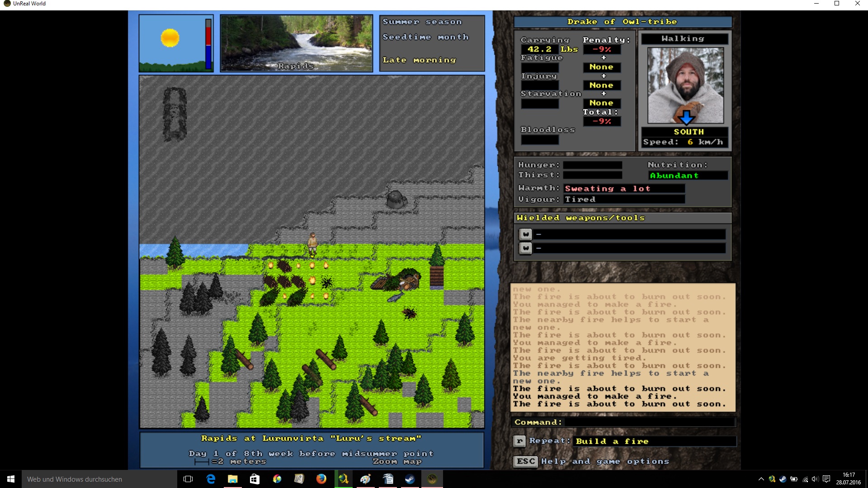Click the Wi-Fi network tray icon
868x488 pixels.
coord(805,479)
